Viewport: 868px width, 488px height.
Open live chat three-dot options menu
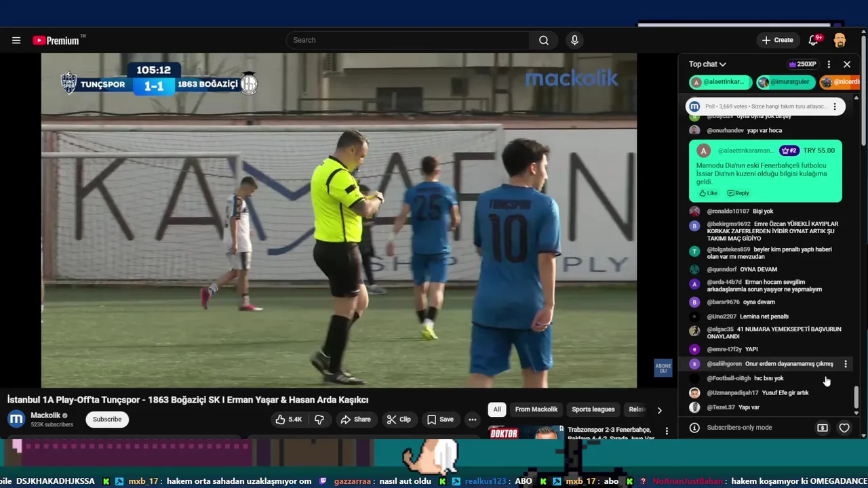[x=829, y=64]
